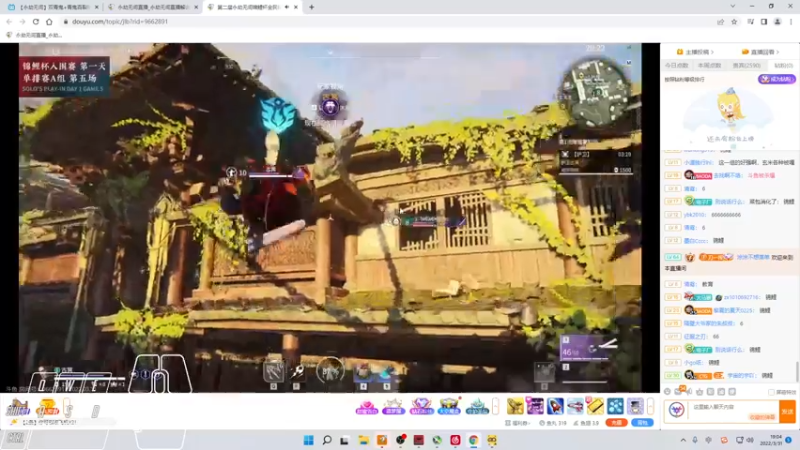Select the first yellow gift icon

[515, 406]
